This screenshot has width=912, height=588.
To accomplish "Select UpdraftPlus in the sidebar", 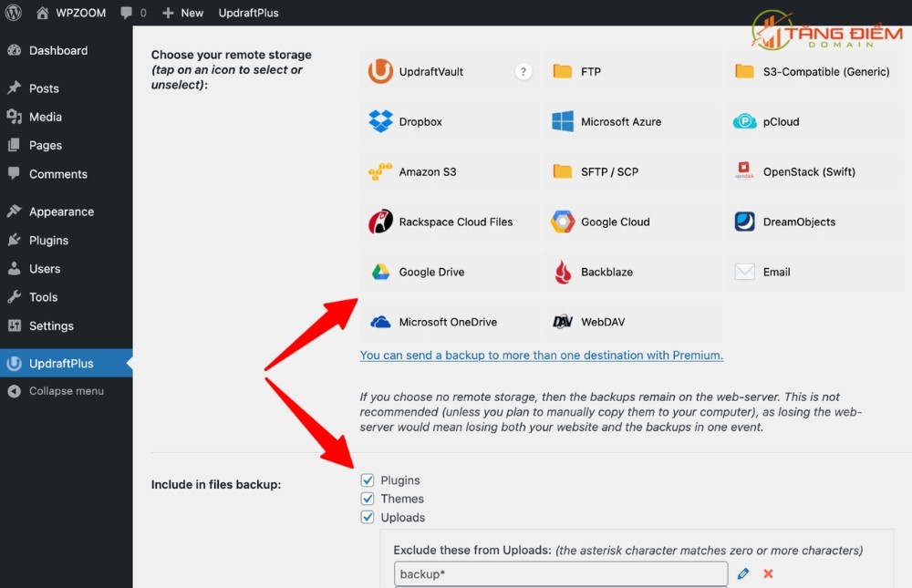I will (67, 364).
